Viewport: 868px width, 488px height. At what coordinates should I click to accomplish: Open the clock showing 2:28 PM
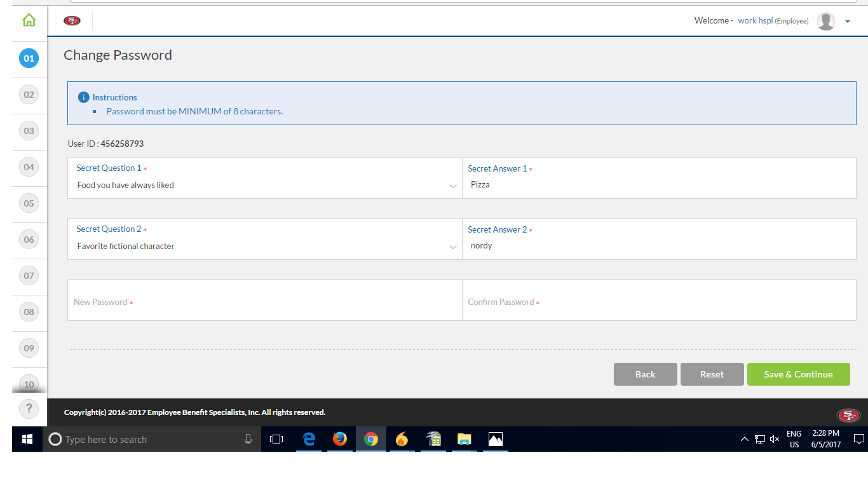click(x=826, y=439)
